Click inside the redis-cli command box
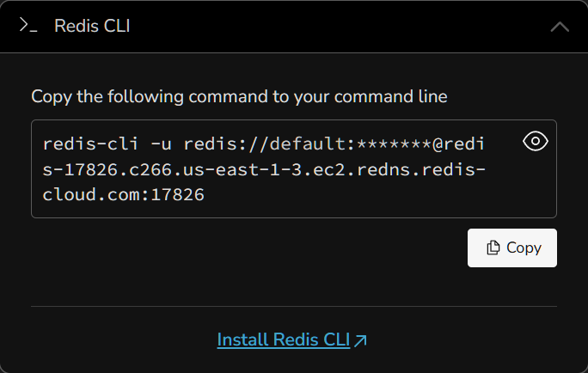This screenshot has height=373, width=588. (x=294, y=168)
